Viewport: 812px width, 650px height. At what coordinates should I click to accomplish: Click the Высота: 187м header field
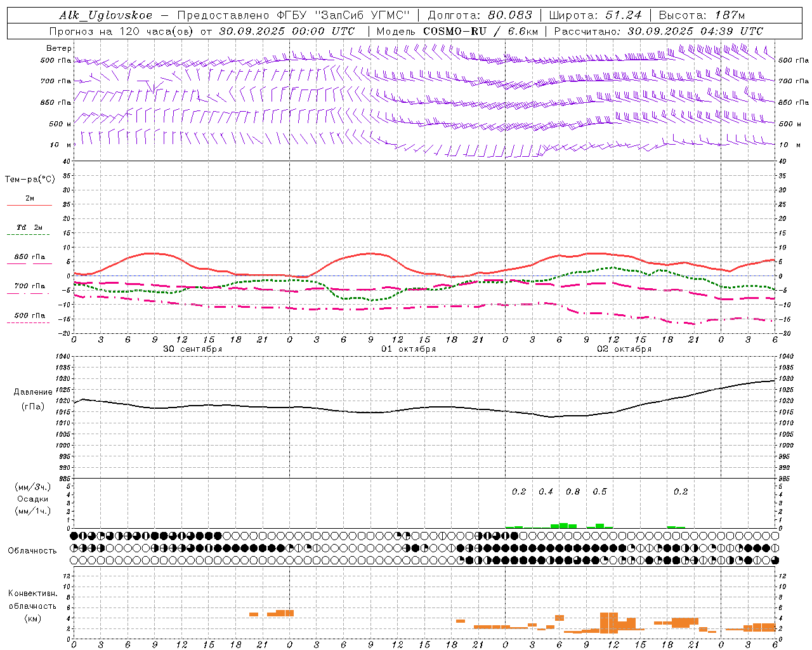(x=702, y=15)
